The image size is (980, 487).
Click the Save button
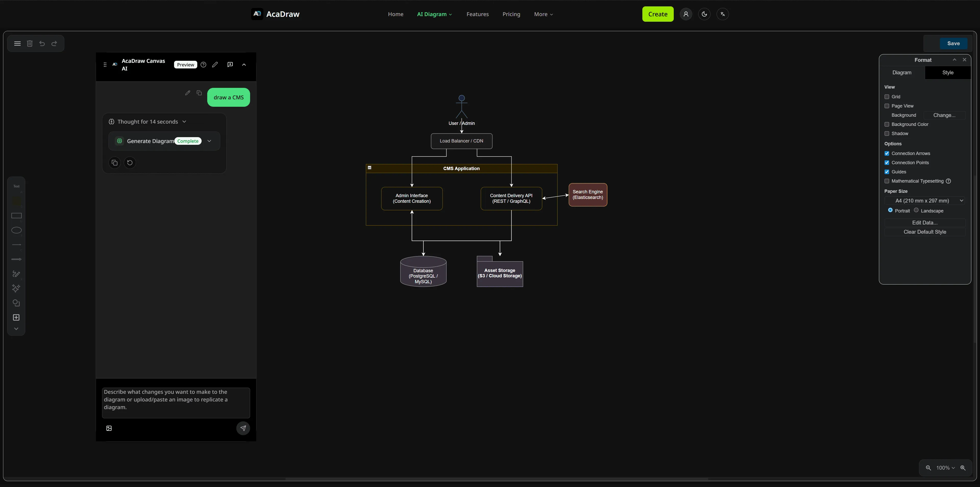[953, 43]
